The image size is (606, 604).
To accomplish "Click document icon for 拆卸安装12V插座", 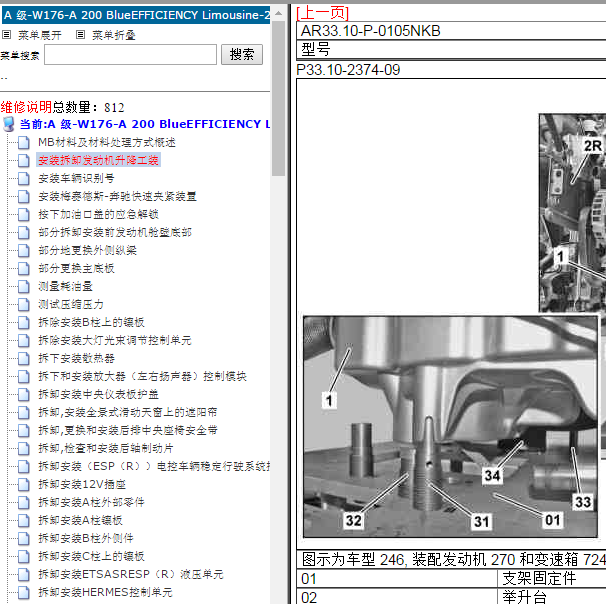I will point(24,485).
